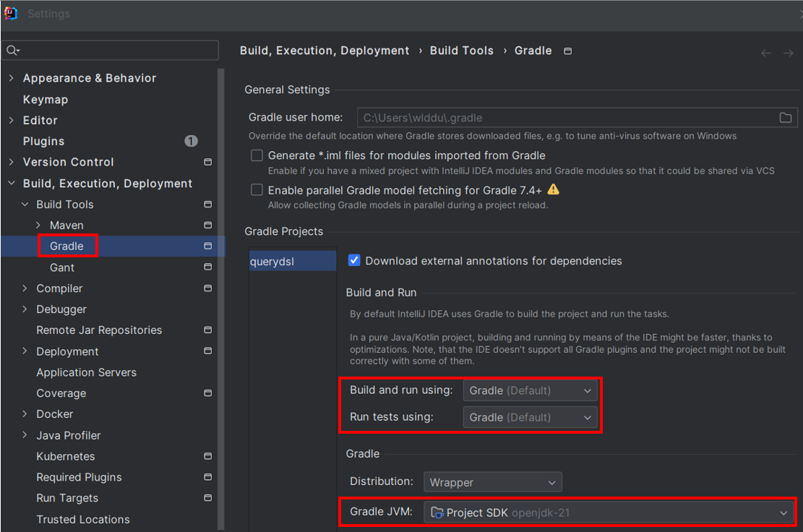The image size is (803, 532).
Task: Uncheck Download external annotations for dependencies
Action: (x=354, y=260)
